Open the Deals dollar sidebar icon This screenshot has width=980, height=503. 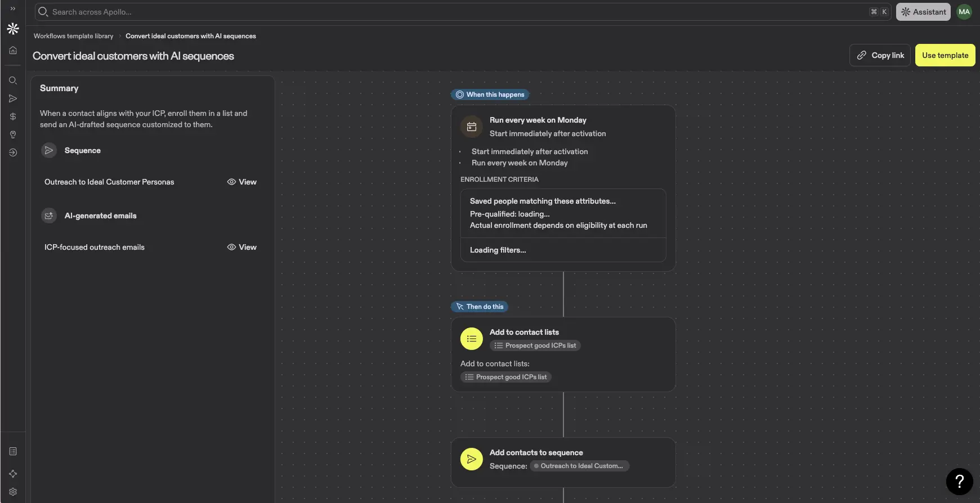[13, 116]
